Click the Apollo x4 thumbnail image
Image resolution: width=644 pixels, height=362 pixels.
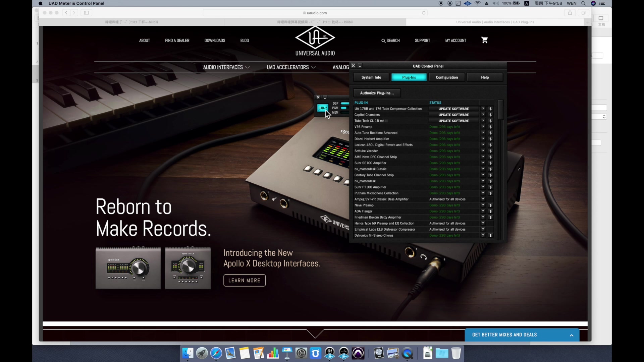pyautogui.click(x=128, y=268)
